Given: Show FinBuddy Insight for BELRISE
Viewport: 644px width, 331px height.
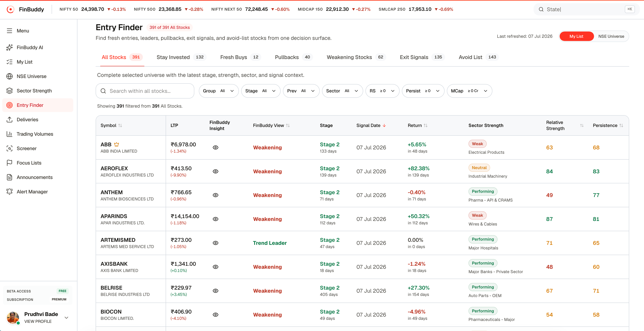Looking at the screenshot, I should (x=216, y=291).
